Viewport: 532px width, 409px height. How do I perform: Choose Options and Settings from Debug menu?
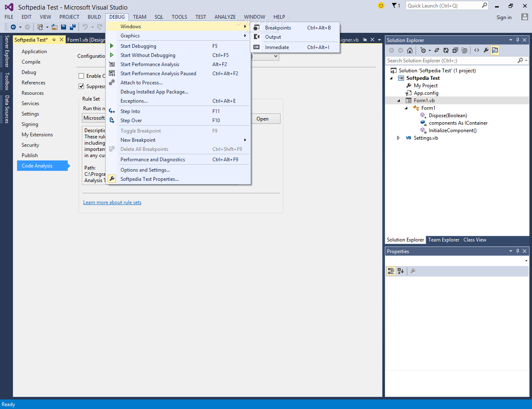coord(178,170)
